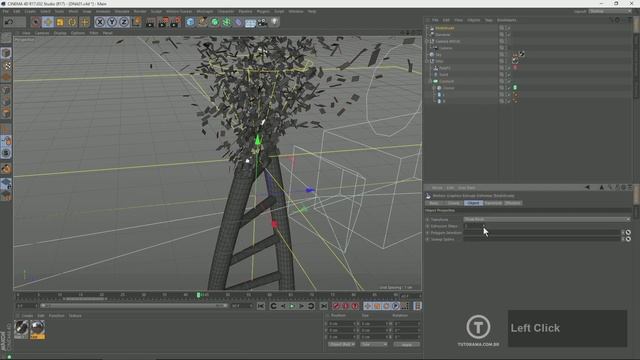Click the blue Cube primitive icon
The height and width of the screenshot is (360, 640).
click(190, 22)
